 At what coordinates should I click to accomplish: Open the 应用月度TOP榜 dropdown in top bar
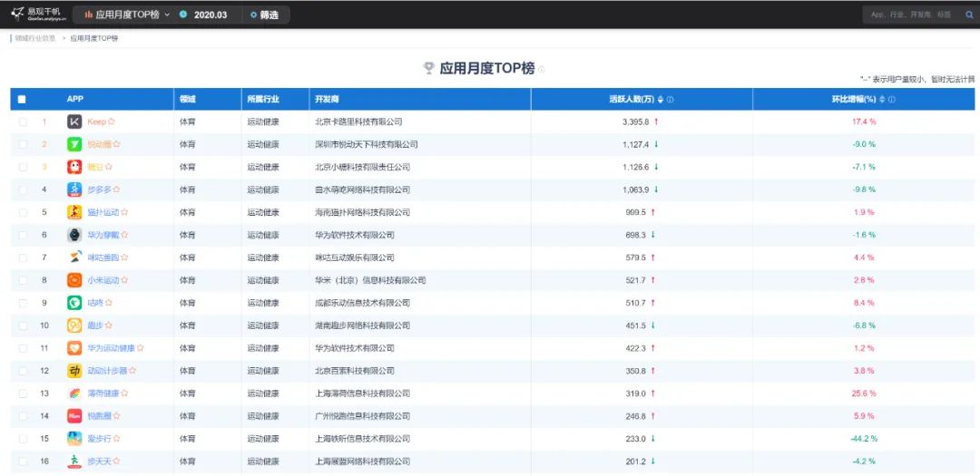point(127,15)
